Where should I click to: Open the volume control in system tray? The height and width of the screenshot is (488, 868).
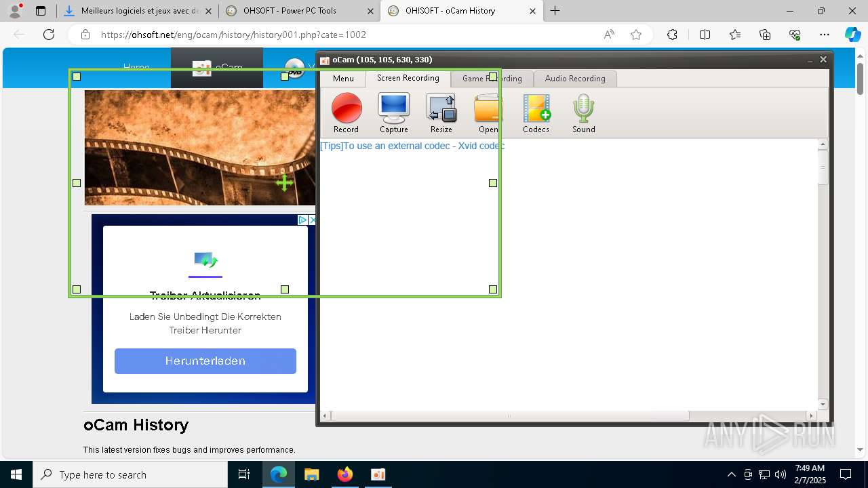781,474
